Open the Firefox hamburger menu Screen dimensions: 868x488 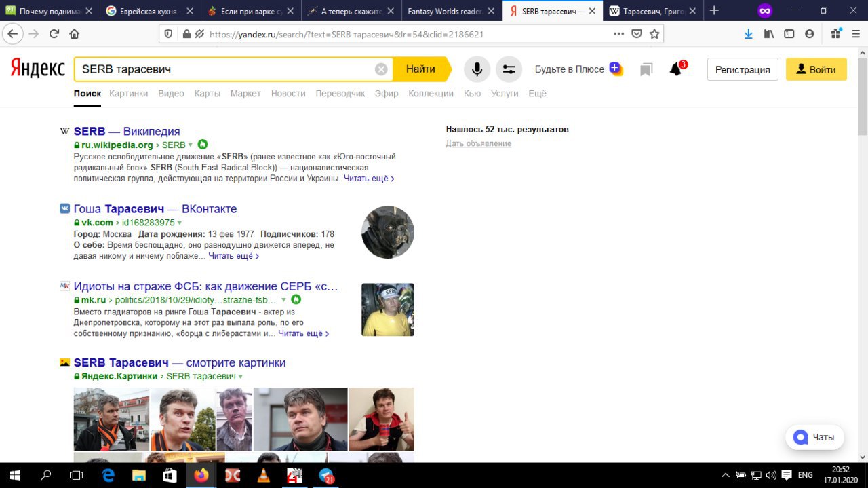(x=856, y=34)
